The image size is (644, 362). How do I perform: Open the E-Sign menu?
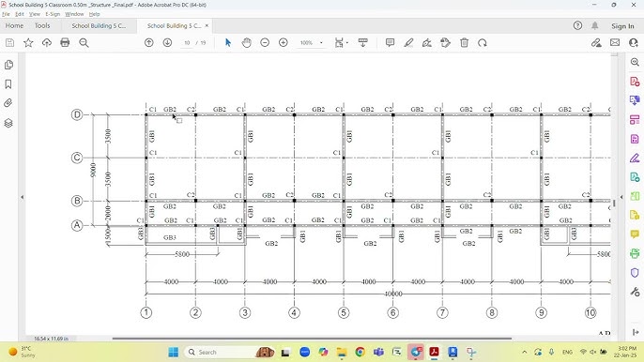click(x=53, y=14)
